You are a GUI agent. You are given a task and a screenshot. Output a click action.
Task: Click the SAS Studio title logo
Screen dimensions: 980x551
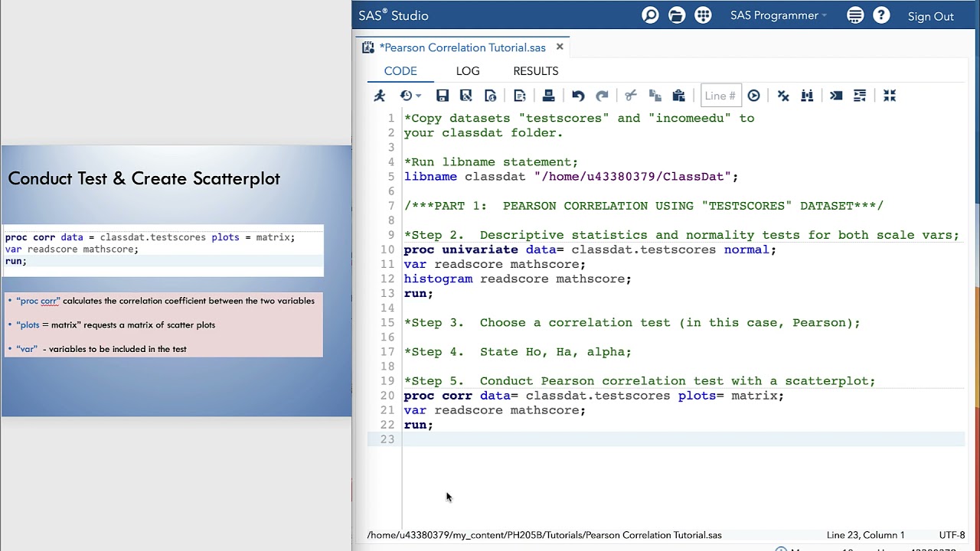(x=394, y=15)
